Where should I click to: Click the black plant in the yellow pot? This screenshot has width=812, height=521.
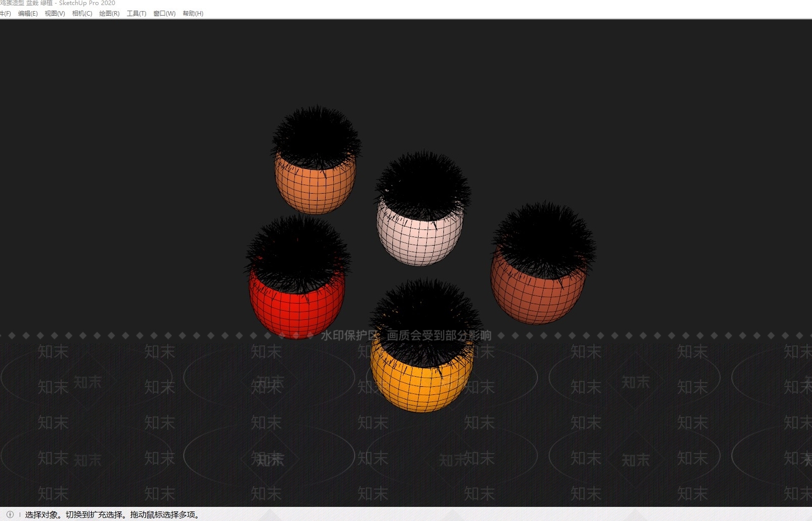425,321
